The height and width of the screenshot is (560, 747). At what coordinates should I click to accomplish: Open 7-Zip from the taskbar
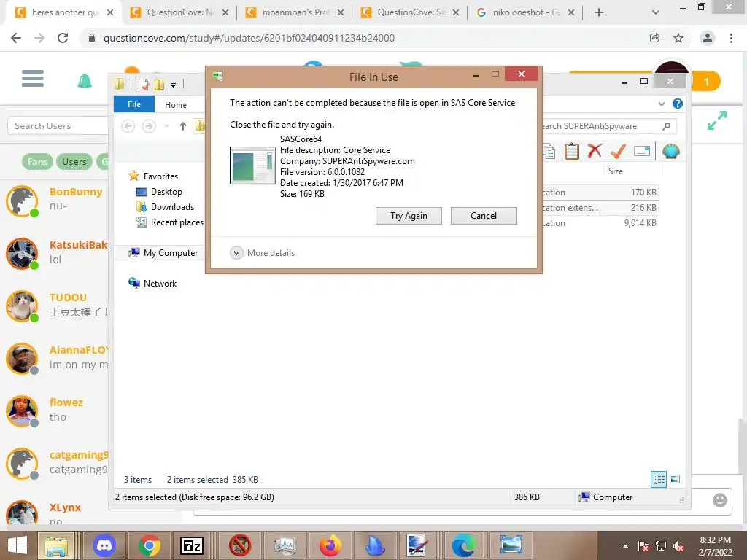(x=192, y=545)
